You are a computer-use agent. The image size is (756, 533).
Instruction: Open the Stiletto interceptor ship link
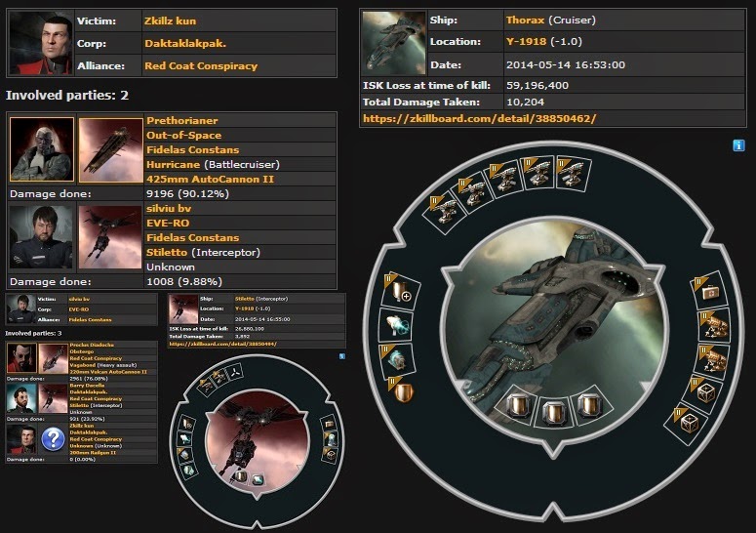pyautogui.click(x=167, y=252)
